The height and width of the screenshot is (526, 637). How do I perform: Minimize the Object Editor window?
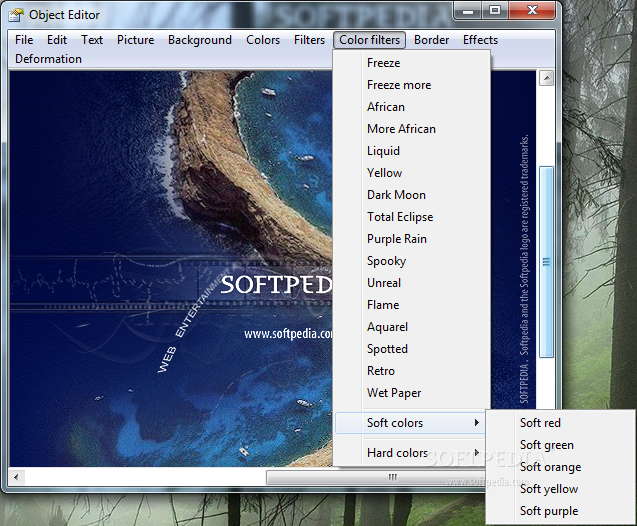click(468, 11)
